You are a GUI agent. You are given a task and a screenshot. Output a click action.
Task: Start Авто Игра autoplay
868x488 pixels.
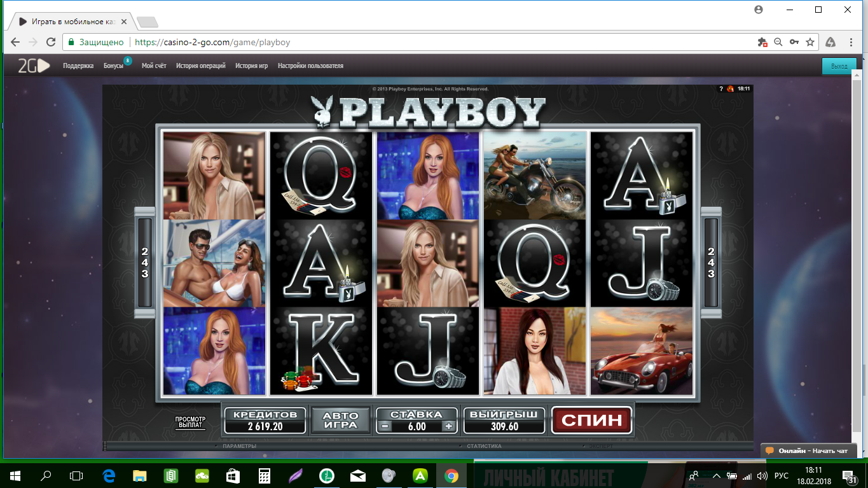341,420
